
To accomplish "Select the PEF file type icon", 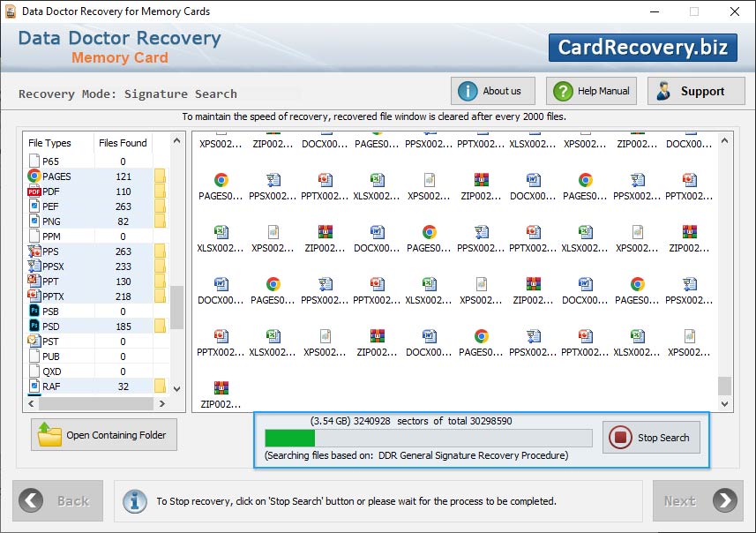I will [x=34, y=206].
